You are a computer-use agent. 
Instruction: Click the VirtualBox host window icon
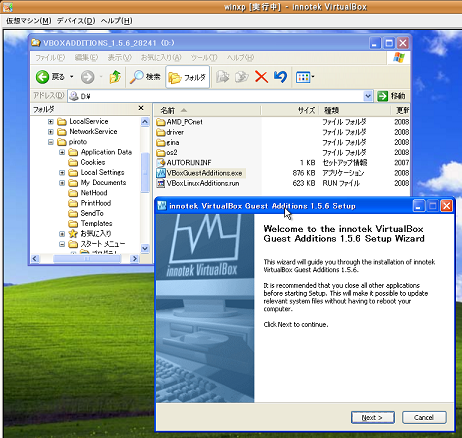[x=7, y=7]
